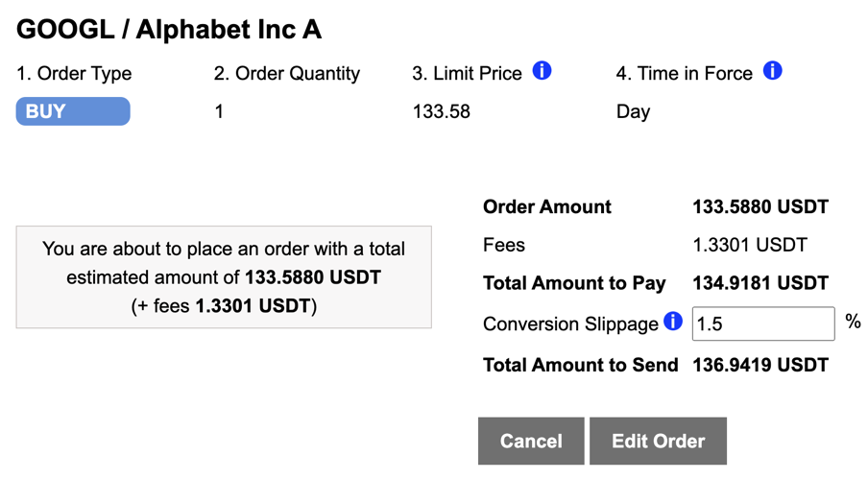This screenshot has width=868, height=479.
Task: Click the Limit Price info icon
Action: coord(542,71)
